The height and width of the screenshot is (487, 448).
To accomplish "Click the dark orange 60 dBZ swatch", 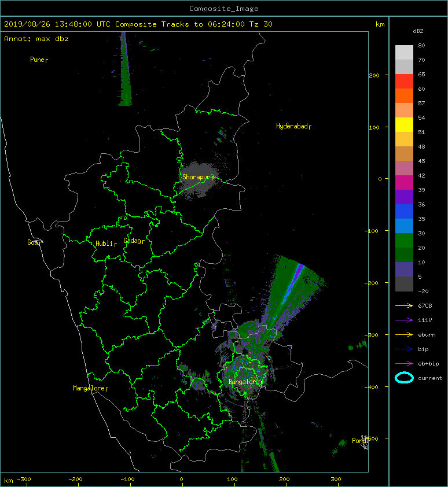I will pos(404,95).
